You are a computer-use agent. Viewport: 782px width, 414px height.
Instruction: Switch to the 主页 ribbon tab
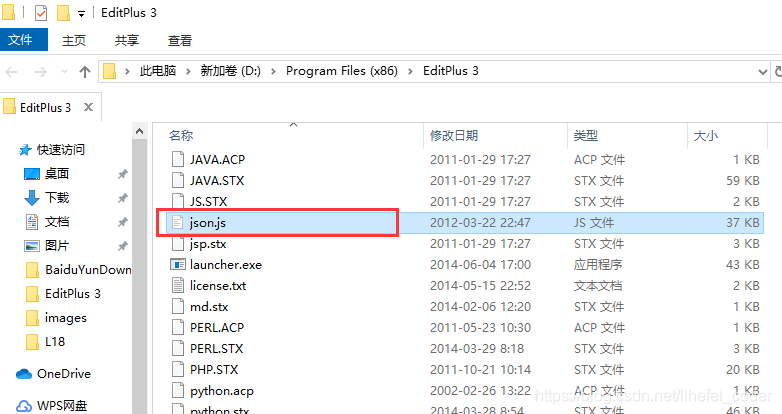74,40
